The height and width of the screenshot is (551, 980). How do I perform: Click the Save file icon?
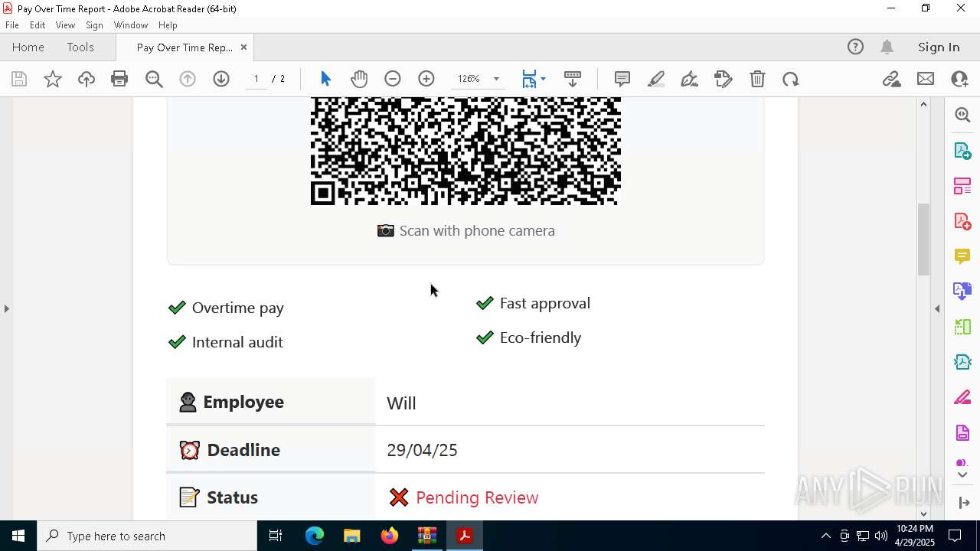(x=19, y=79)
